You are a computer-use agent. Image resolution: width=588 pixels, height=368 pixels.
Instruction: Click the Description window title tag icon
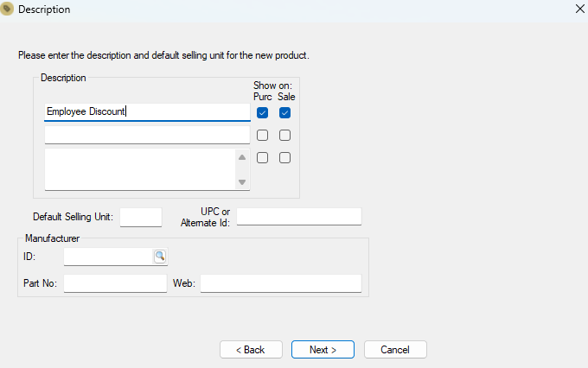(7, 9)
